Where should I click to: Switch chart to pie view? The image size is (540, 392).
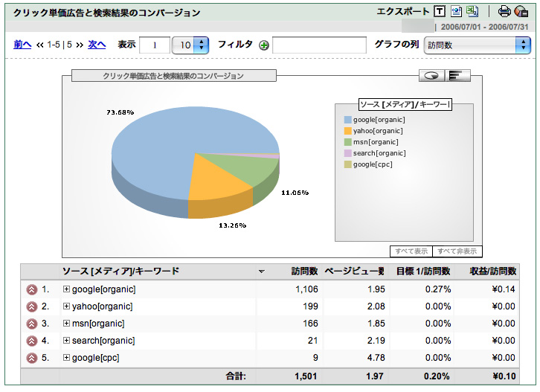pos(431,75)
